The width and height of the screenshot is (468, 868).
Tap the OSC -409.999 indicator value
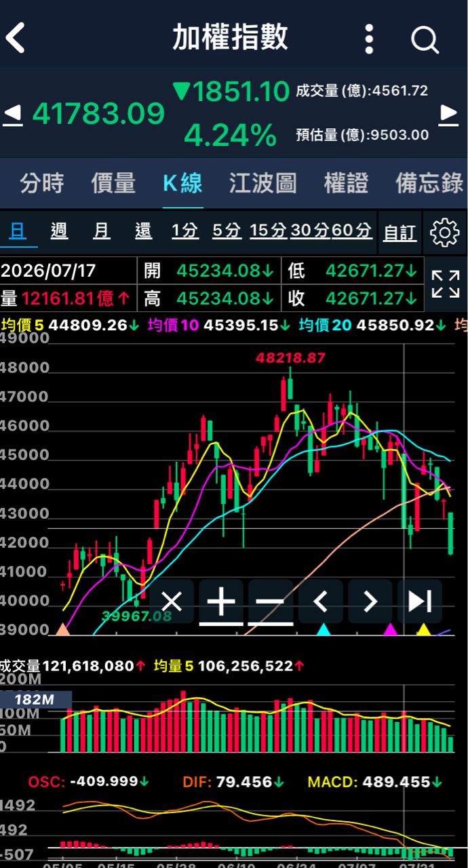click(88, 782)
